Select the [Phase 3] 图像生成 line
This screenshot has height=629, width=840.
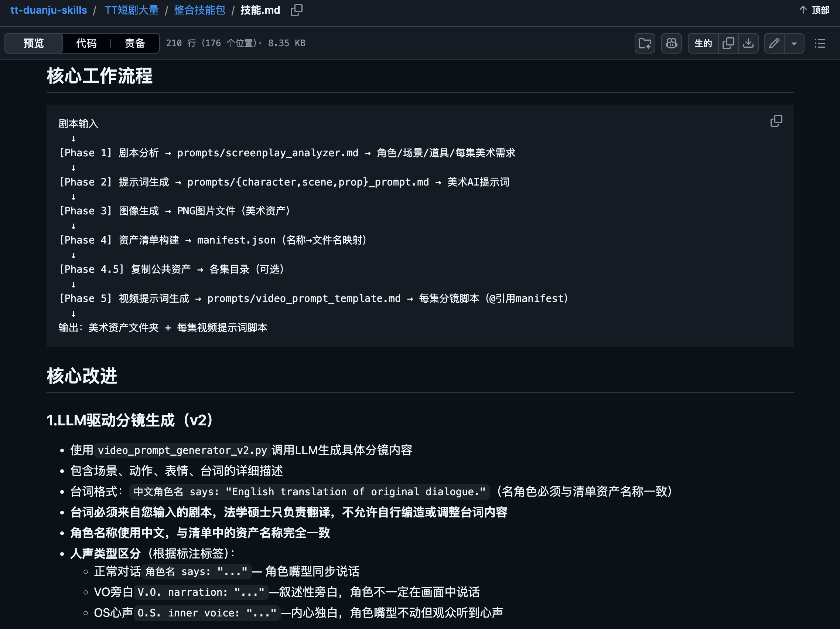(x=175, y=211)
